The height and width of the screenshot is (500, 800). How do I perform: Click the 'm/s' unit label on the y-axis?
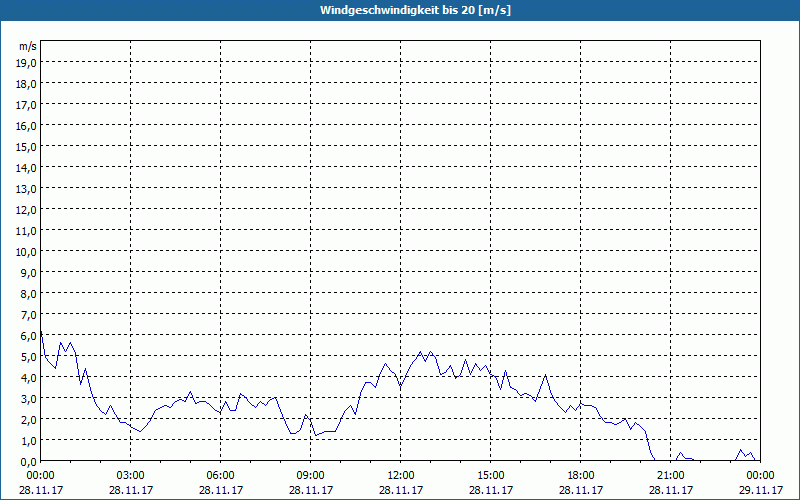coord(28,46)
